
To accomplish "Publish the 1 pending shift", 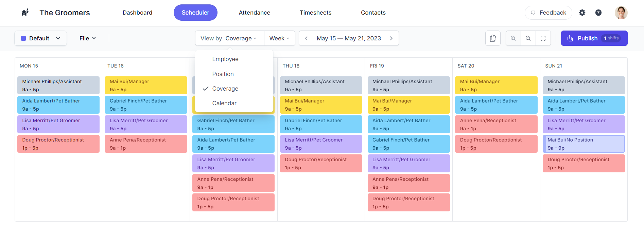I will (x=594, y=38).
